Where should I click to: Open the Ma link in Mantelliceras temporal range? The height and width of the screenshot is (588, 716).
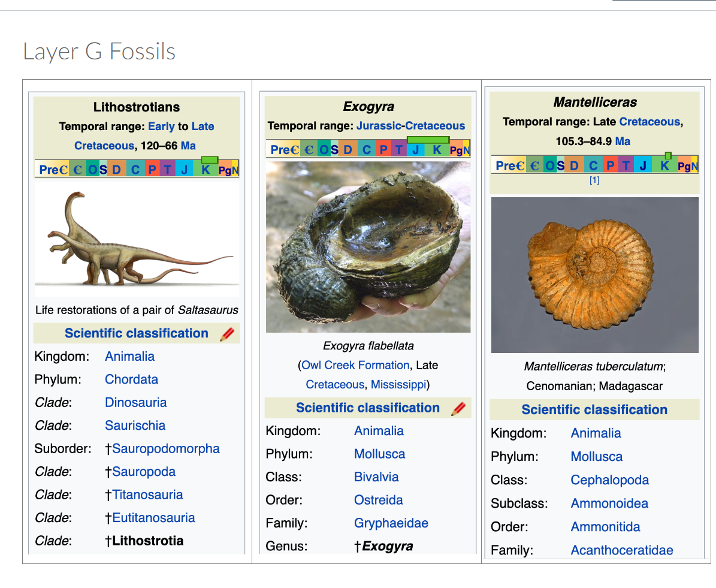623,141
